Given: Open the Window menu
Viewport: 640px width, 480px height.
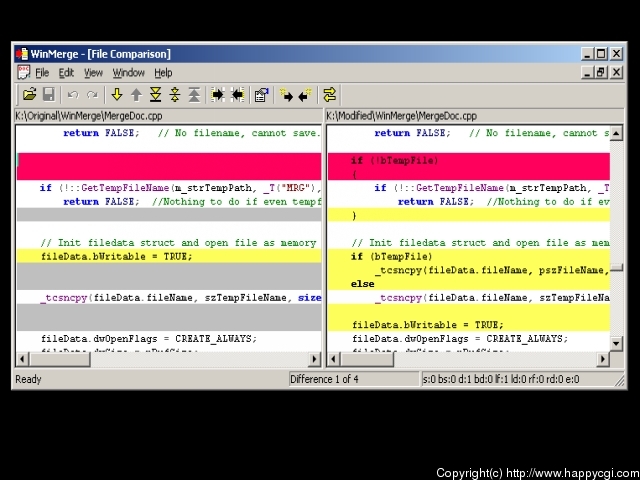Looking at the screenshot, I should point(129,73).
